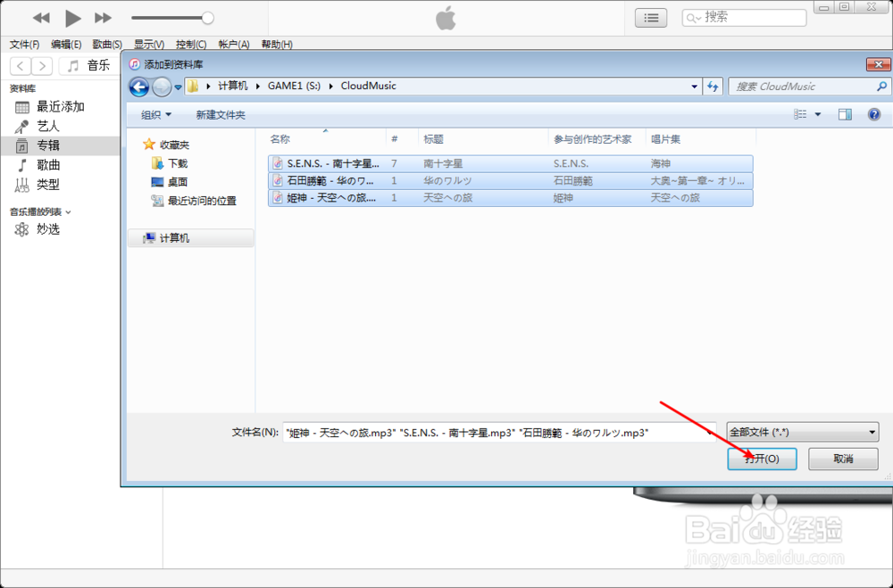Click the dialog forward arrow button
The height and width of the screenshot is (588, 893).
162,87
